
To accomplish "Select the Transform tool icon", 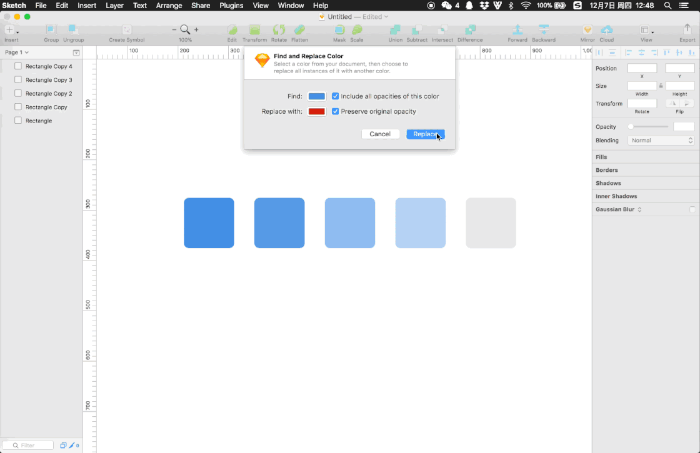I will pos(254,30).
